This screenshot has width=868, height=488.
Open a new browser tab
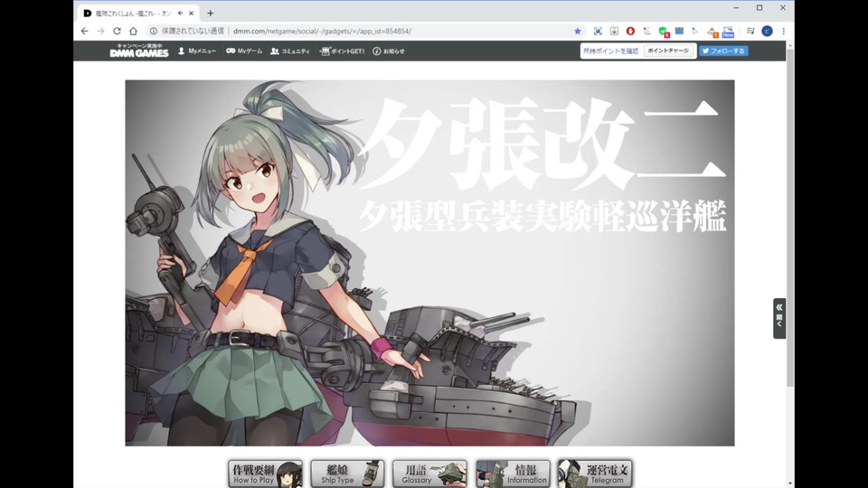[211, 14]
